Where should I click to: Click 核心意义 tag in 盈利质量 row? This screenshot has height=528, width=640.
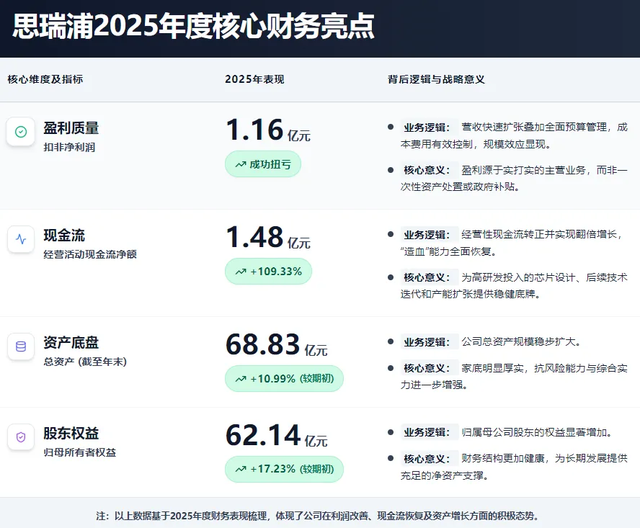tap(427, 170)
